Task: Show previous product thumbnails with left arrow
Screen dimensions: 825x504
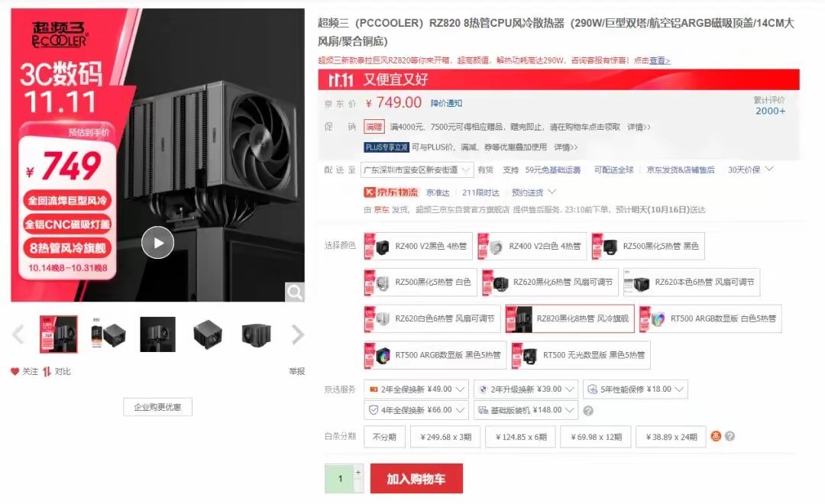Action: (x=18, y=334)
